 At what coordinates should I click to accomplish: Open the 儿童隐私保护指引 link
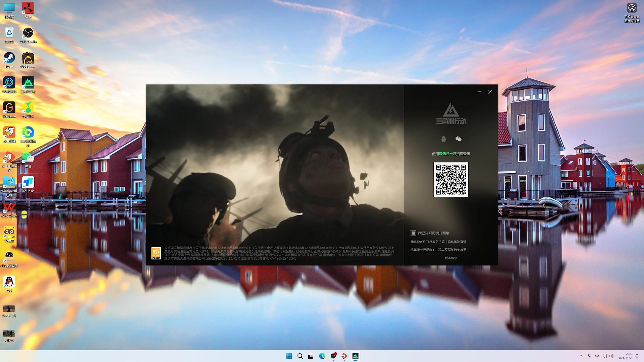[423, 249]
